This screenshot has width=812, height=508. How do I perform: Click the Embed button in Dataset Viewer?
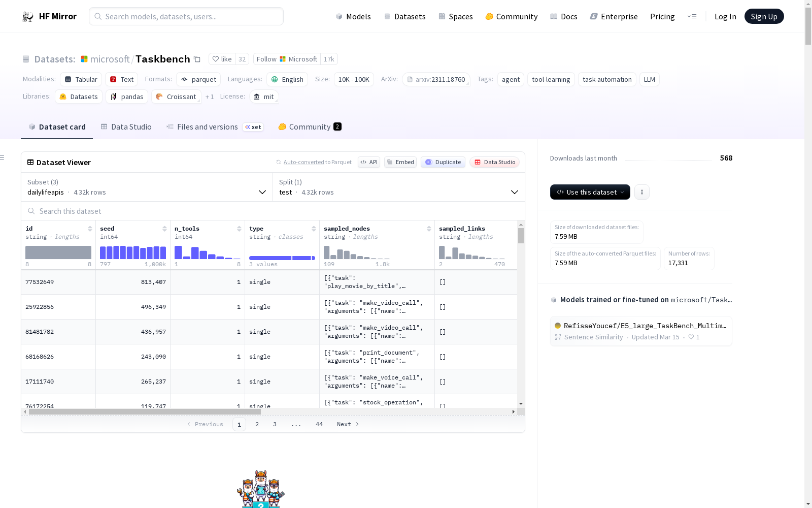coord(400,162)
